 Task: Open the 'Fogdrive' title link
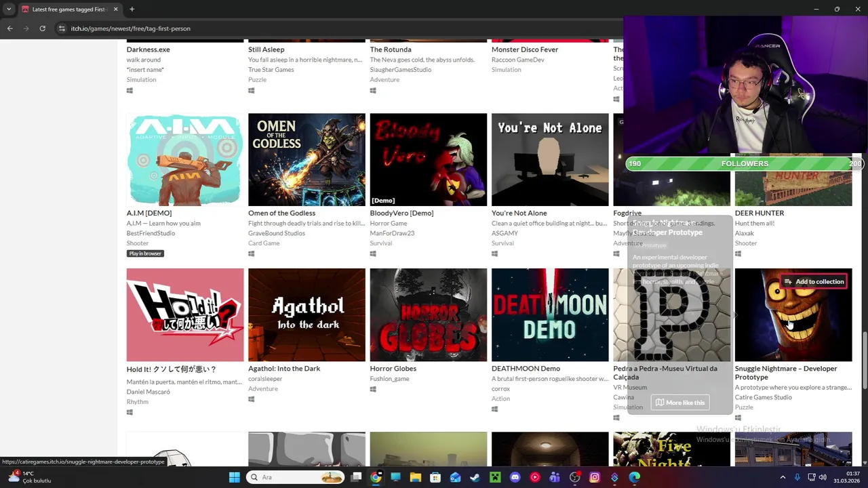[x=627, y=213]
